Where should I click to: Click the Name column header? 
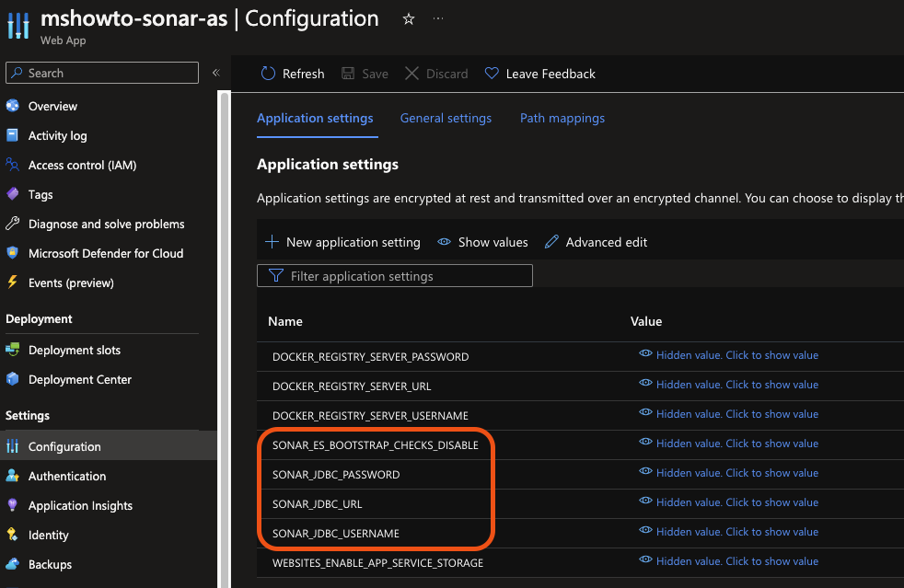[285, 321]
